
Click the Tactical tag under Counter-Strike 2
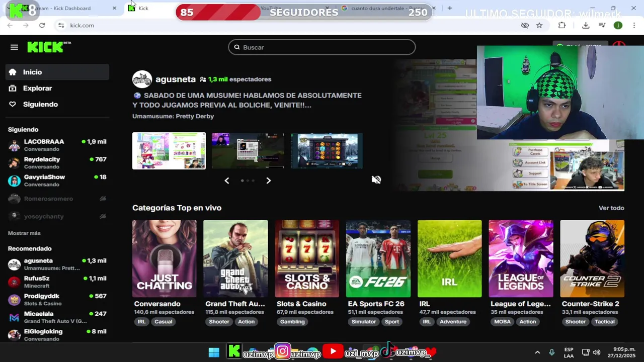(x=605, y=322)
